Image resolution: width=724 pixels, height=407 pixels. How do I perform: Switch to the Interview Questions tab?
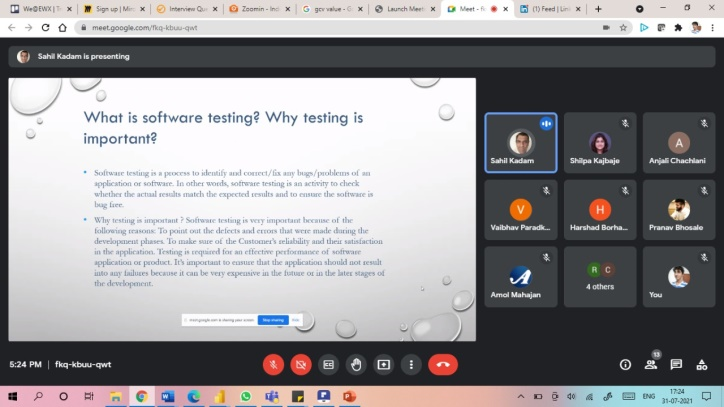coord(186,8)
